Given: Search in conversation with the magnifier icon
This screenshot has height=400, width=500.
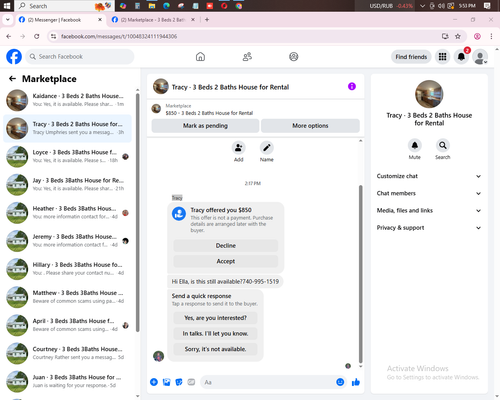Looking at the screenshot, I should [443, 145].
